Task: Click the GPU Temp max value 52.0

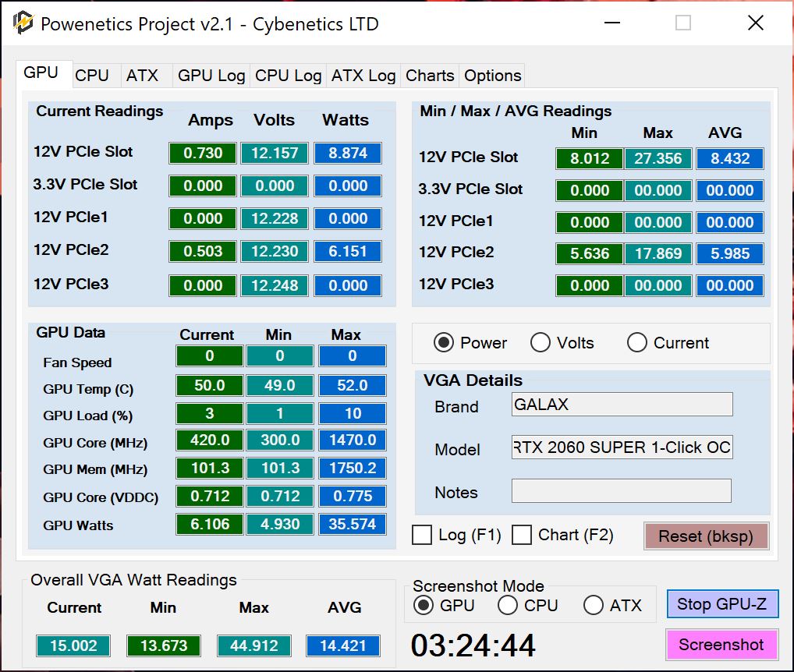Action: pyautogui.click(x=353, y=385)
